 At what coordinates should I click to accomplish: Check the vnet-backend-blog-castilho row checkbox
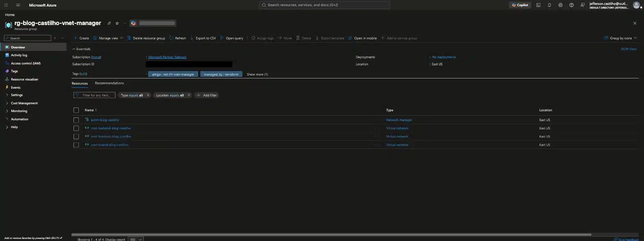[76, 128]
